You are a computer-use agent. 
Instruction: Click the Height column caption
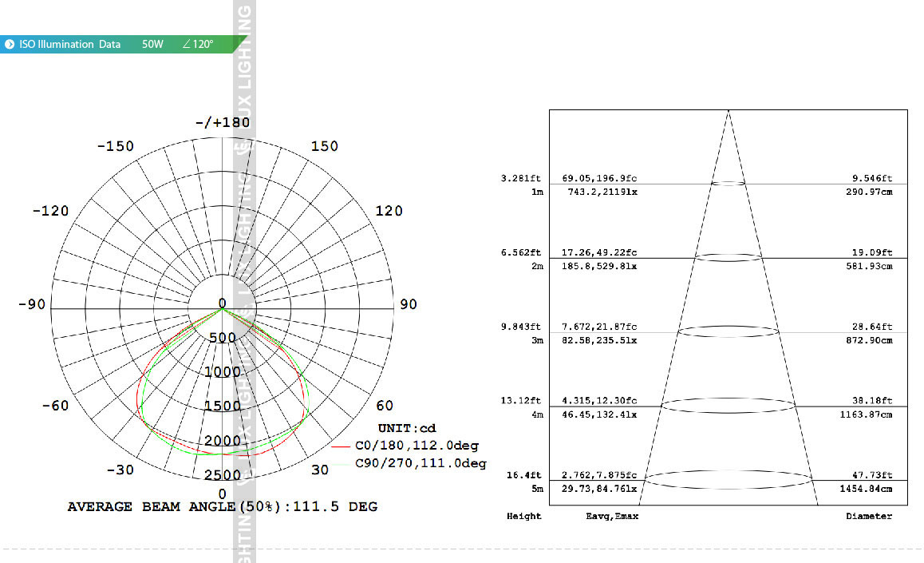(524, 517)
